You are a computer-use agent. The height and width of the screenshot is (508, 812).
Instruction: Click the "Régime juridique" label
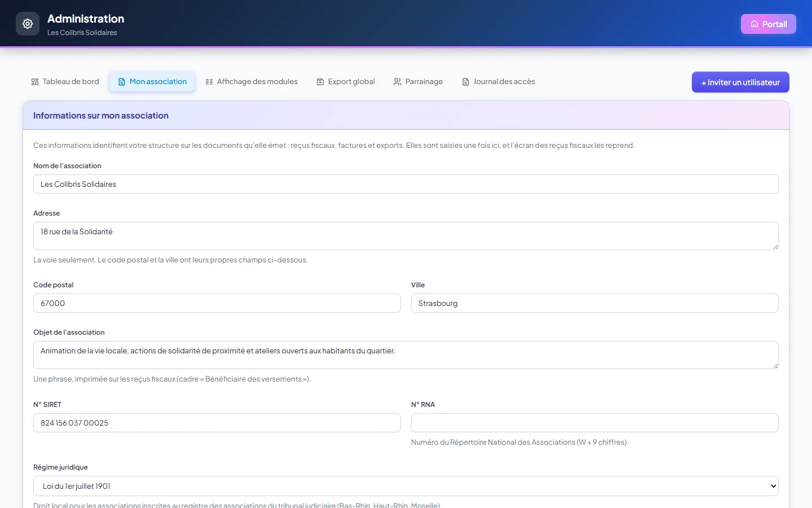(x=60, y=467)
